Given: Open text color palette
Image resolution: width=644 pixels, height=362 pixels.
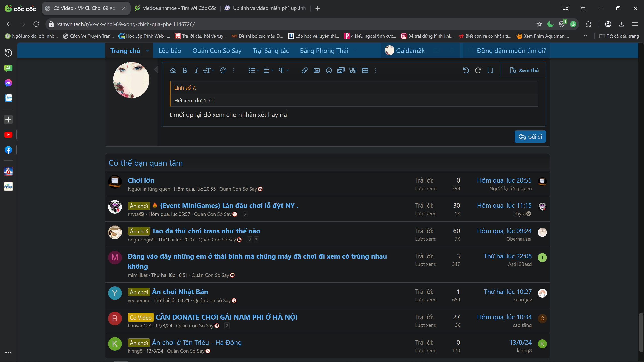Looking at the screenshot, I should tap(223, 71).
